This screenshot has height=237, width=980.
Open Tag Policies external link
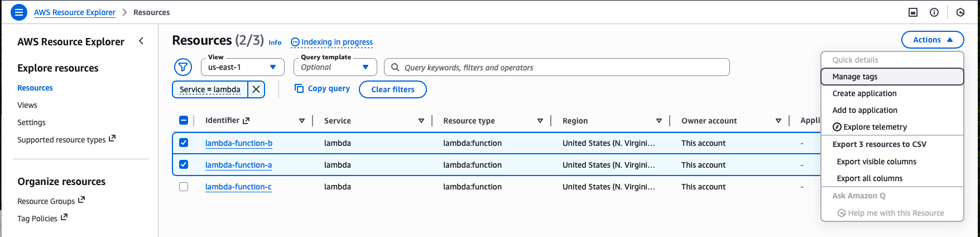(64, 217)
